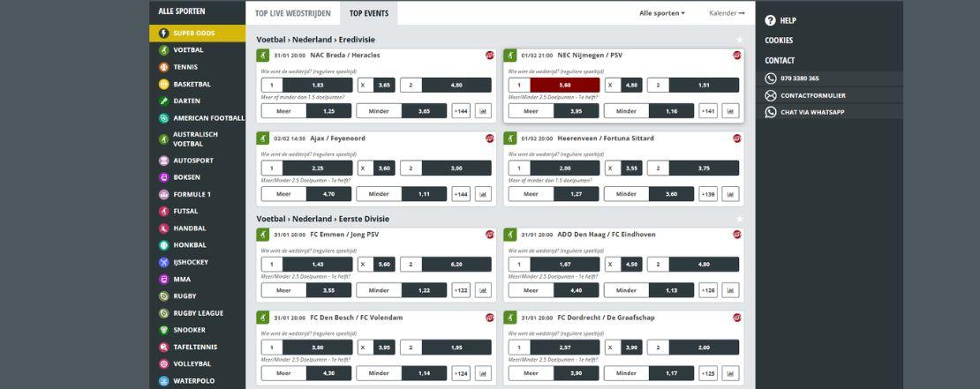Open the Alle sporten filter dropdown
The image size is (980, 389).
(x=661, y=13)
